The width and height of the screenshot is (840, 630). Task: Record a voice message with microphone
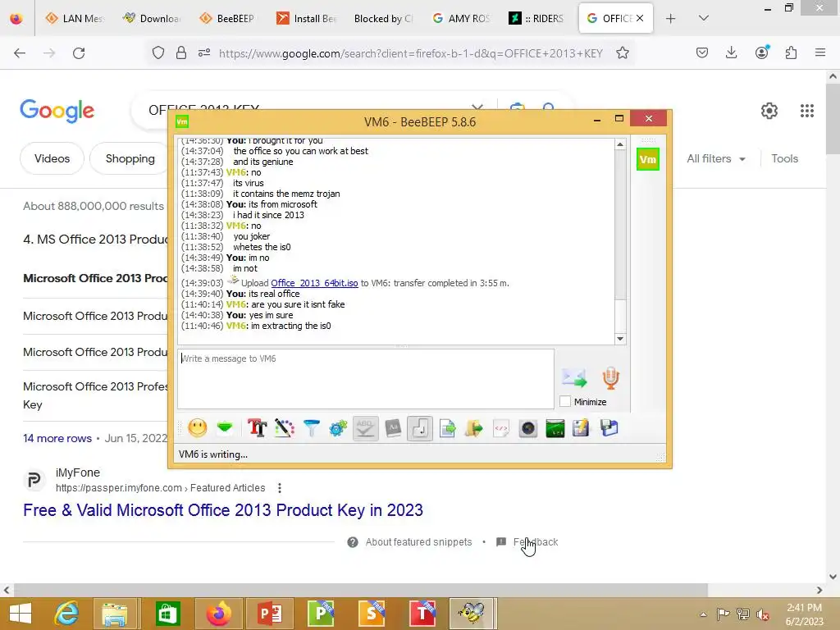[x=610, y=378]
